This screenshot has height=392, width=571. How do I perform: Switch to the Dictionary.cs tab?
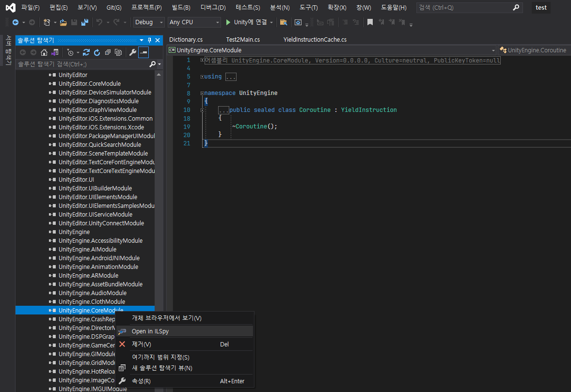(x=186, y=39)
